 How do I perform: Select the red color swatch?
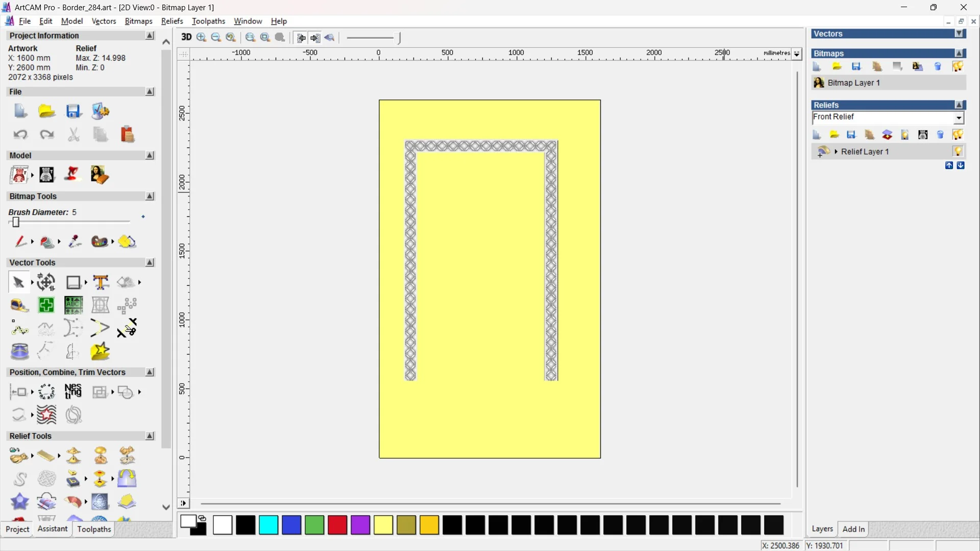coord(337,525)
